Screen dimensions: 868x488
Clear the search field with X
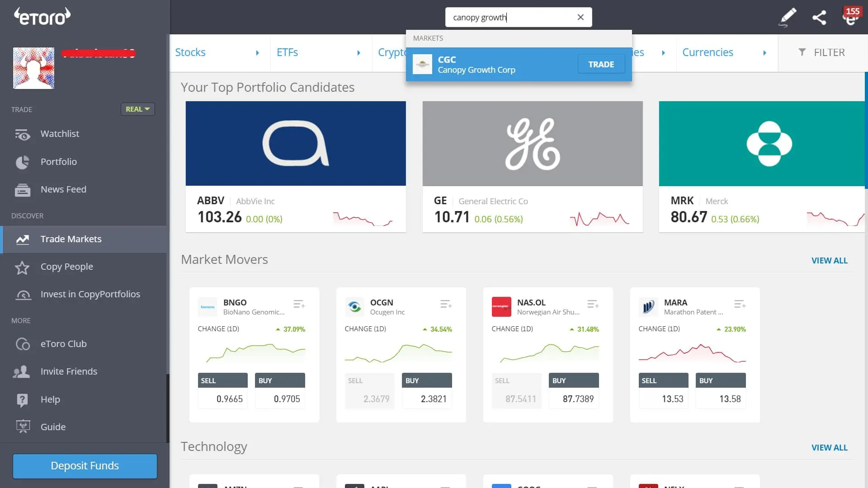pos(580,17)
